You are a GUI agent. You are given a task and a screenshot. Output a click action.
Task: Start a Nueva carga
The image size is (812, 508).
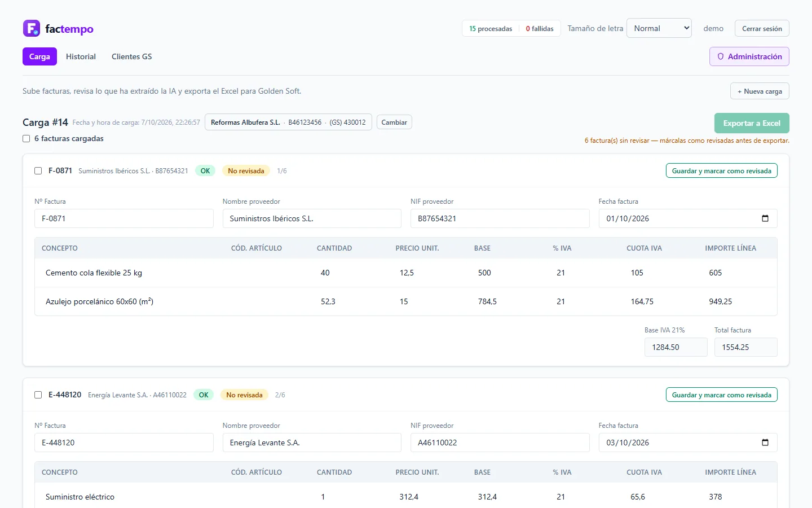760,91
